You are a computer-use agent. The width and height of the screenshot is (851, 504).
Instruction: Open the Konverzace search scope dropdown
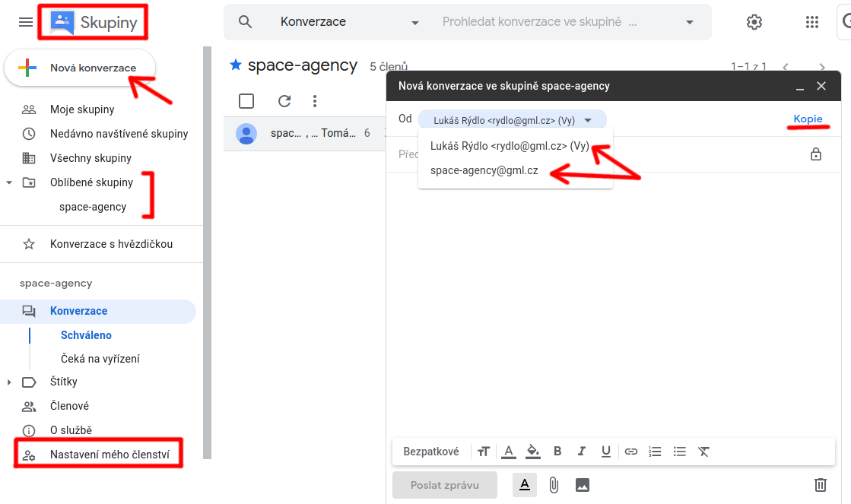(x=350, y=22)
